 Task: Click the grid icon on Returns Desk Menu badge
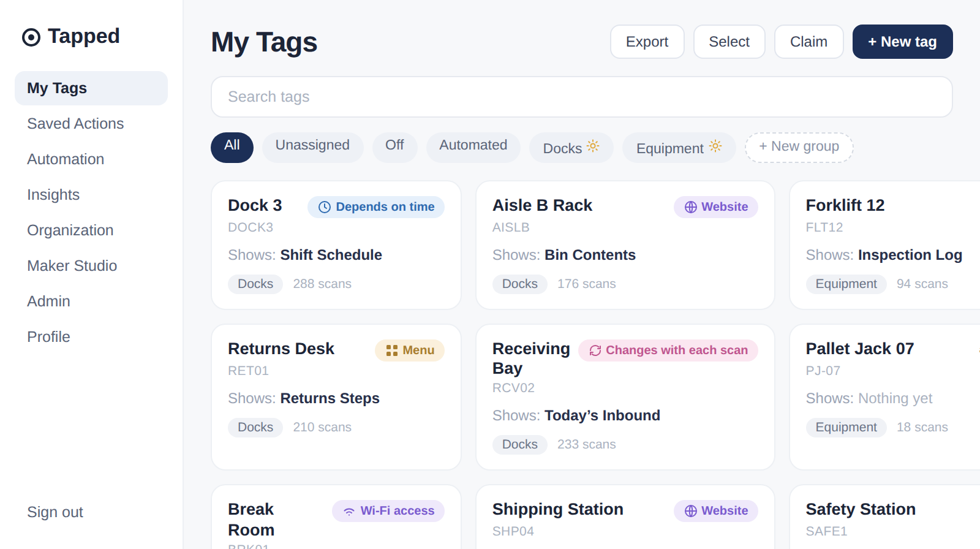click(392, 350)
